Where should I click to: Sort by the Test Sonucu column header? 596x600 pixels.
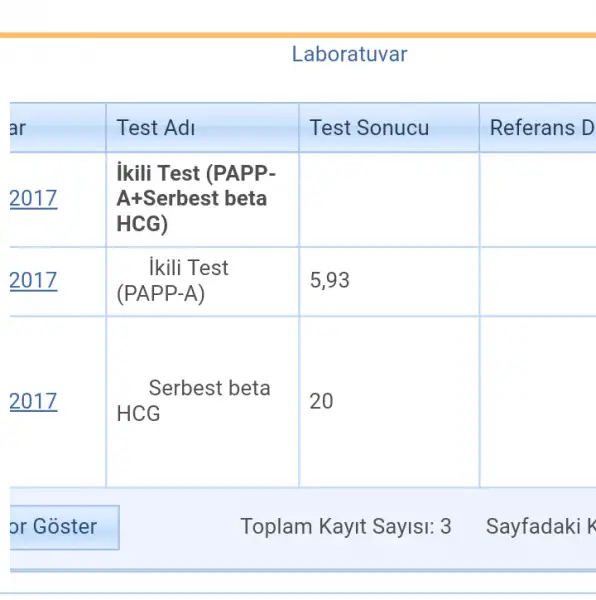click(389, 127)
